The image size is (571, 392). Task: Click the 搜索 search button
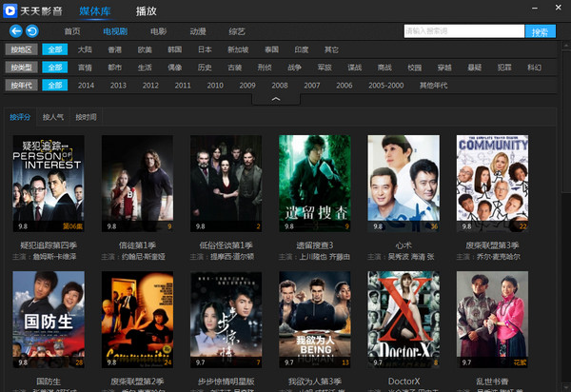(540, 31)
